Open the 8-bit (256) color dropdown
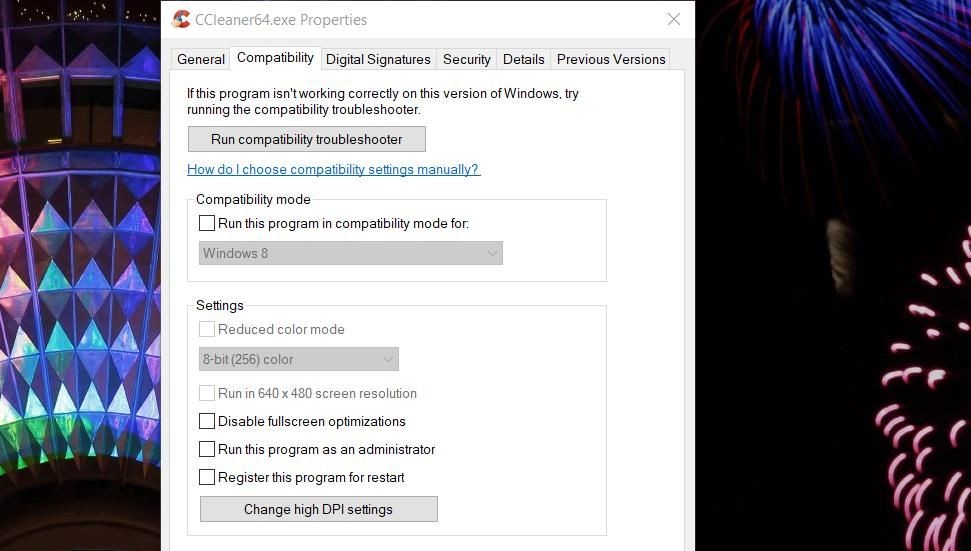The width and height of the screenshot is (971, 551). (x=298, y=359)
